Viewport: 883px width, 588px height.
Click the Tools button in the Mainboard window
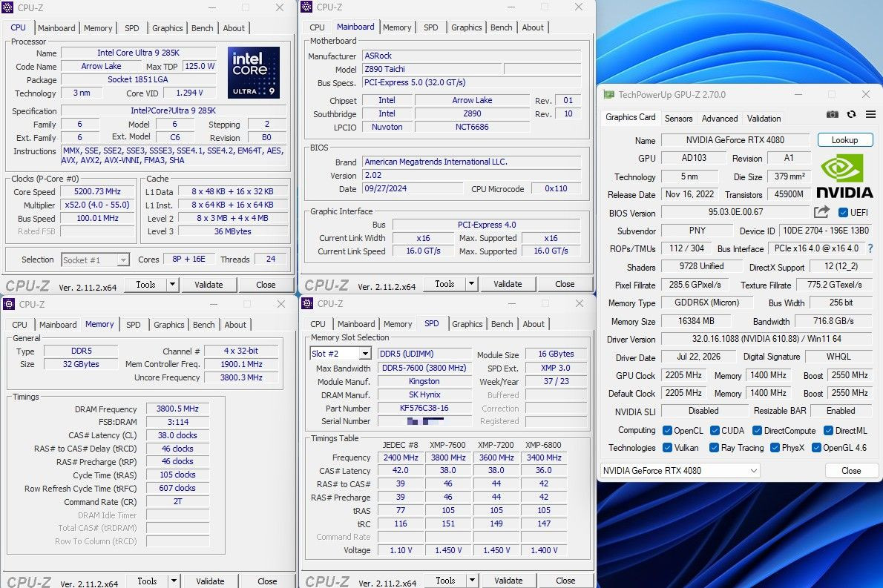coord(444,283)
